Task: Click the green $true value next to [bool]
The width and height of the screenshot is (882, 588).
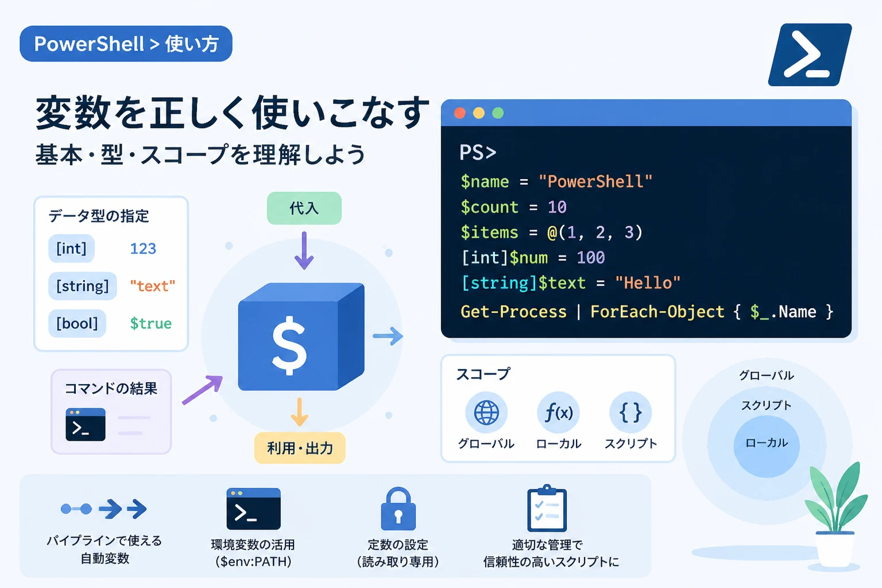Action: point(151,323)
